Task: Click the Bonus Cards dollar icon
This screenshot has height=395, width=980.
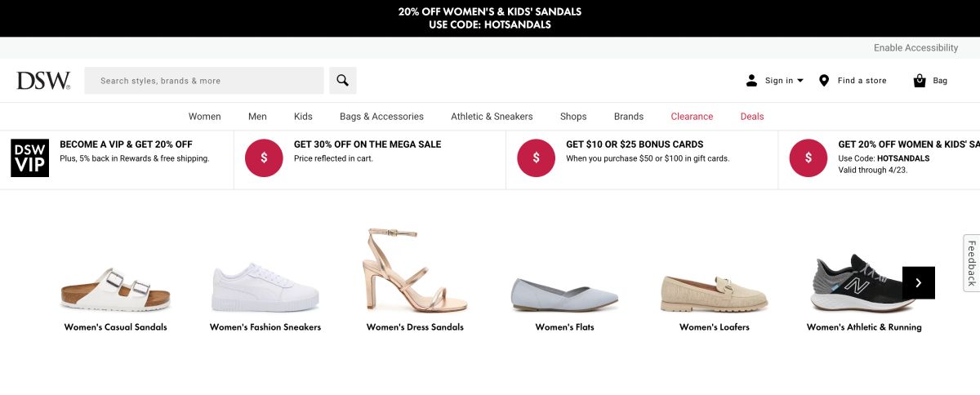Action: coord(536,158)
